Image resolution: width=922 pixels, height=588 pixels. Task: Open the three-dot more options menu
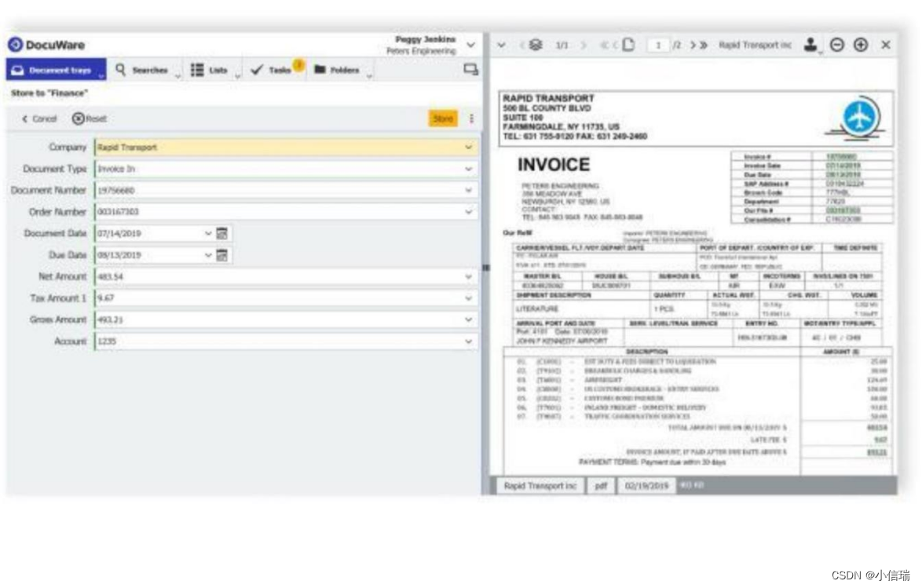click(x=471, y=119)
